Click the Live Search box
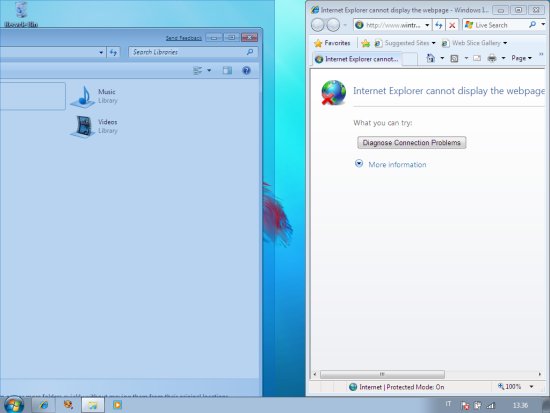 pyautogui.click(x=496, y=25)
